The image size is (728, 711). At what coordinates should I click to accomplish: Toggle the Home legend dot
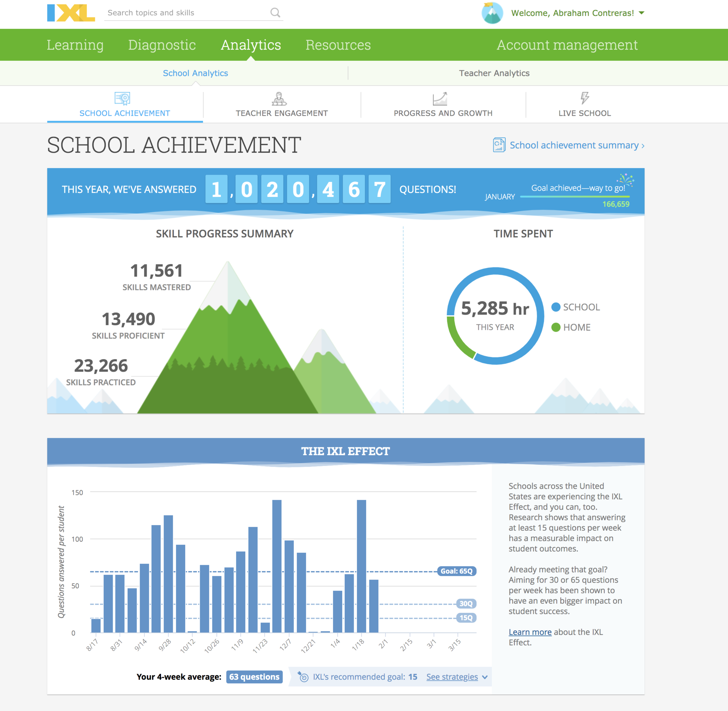tap(556, 327)
